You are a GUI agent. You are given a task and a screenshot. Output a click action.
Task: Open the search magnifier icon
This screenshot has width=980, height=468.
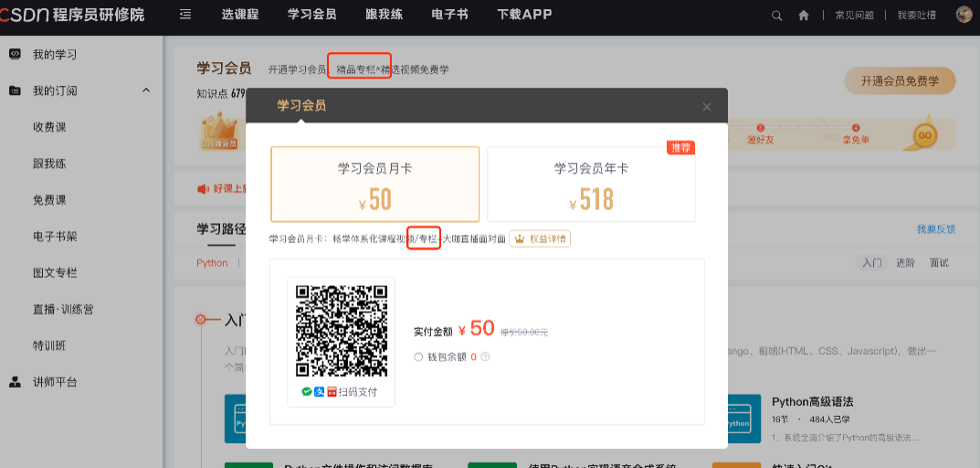(777, 16)
